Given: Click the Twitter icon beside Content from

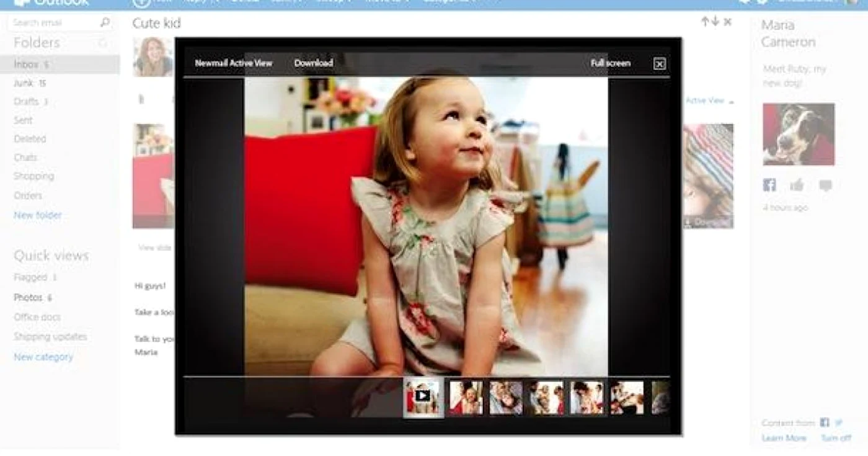Looking at the screenshot, I should click(839, 422).
